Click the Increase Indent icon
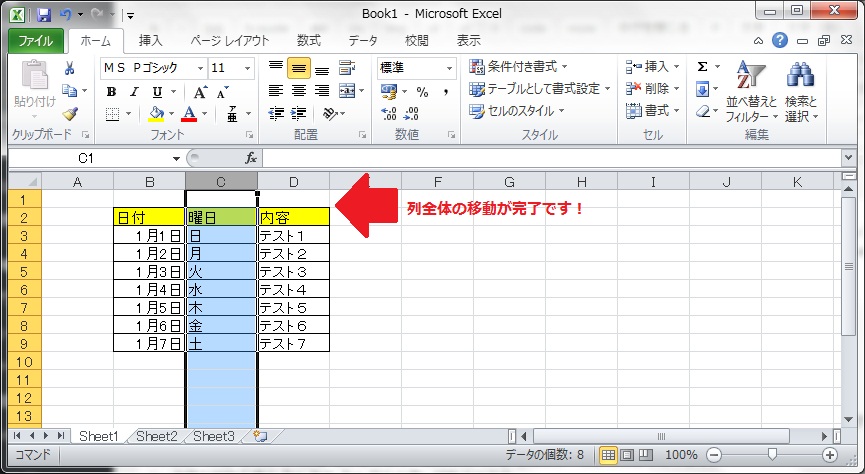This screenshot has width=865, height=474. [298, 114]
